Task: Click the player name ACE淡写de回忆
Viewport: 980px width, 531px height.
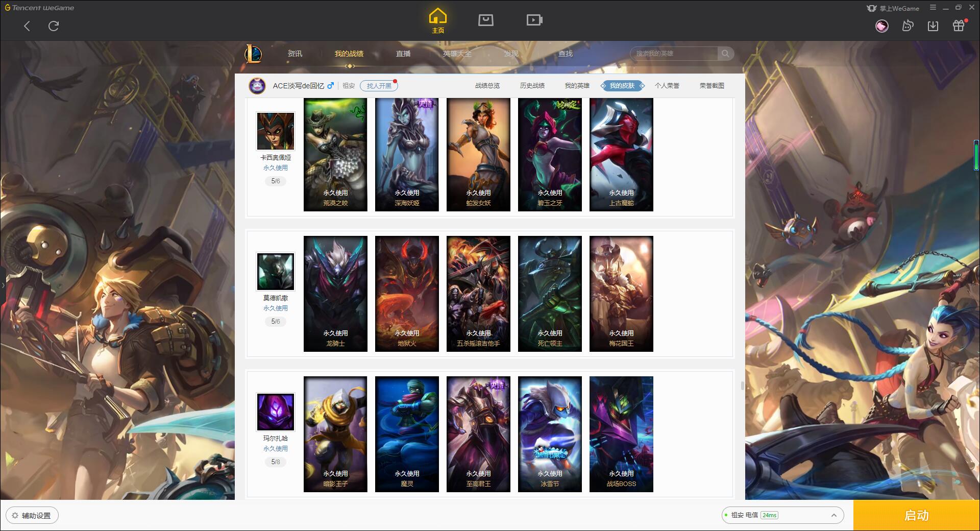Action: (x=298, y=86)
